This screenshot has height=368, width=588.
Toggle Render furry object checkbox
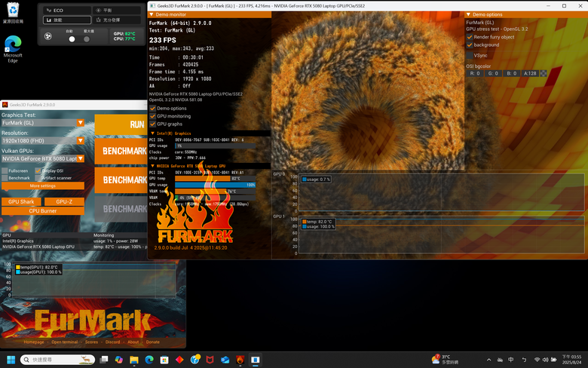click(470, 37)
